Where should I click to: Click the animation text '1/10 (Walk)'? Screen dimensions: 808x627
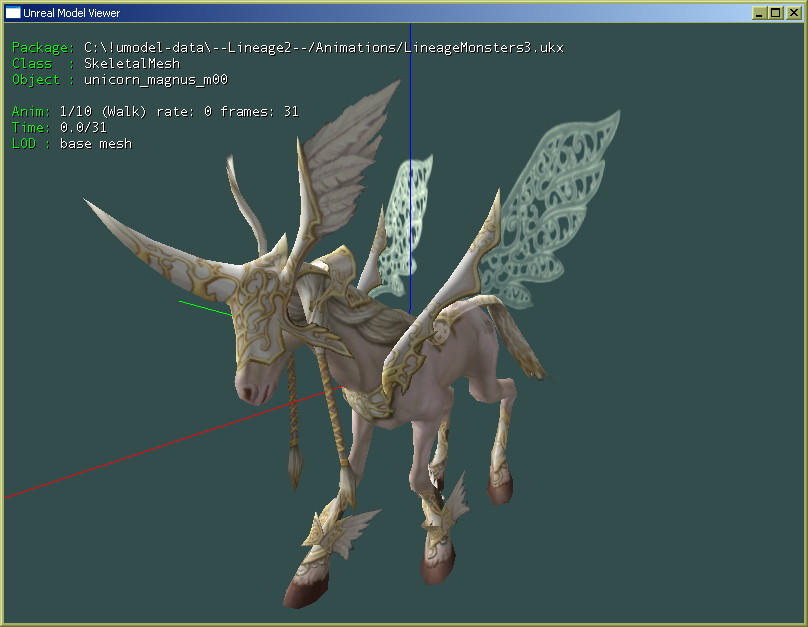click(103, 112)
